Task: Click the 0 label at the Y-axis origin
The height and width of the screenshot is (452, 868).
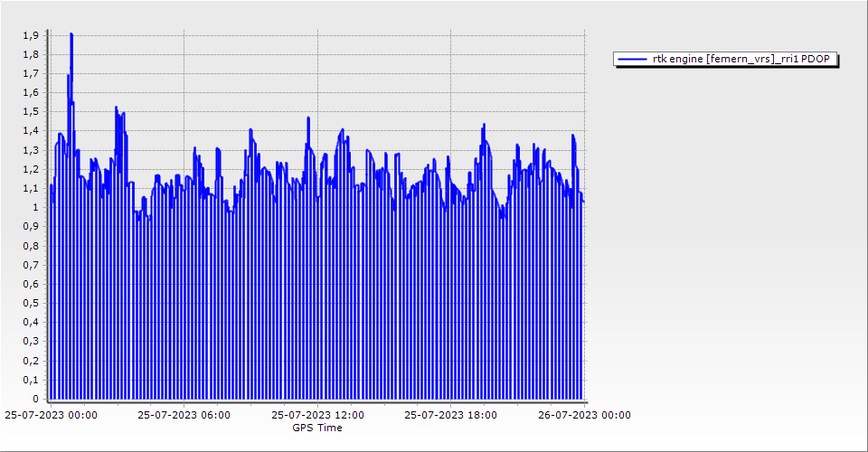Action: pos(35,399)
